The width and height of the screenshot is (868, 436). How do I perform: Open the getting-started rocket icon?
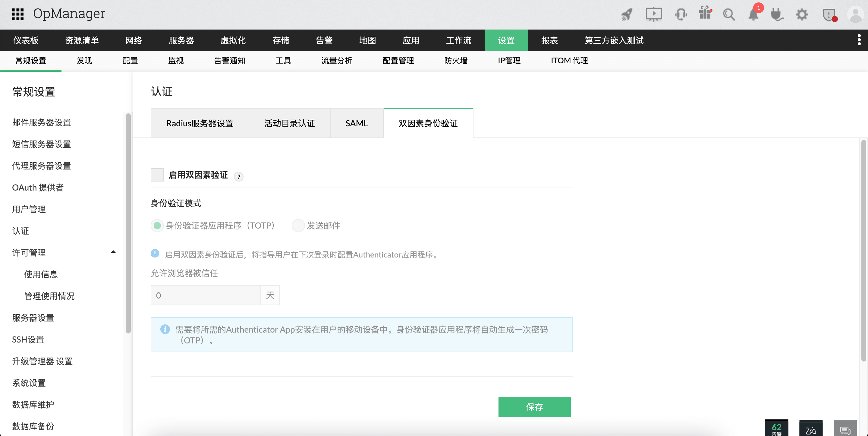[x=626, y=14]
